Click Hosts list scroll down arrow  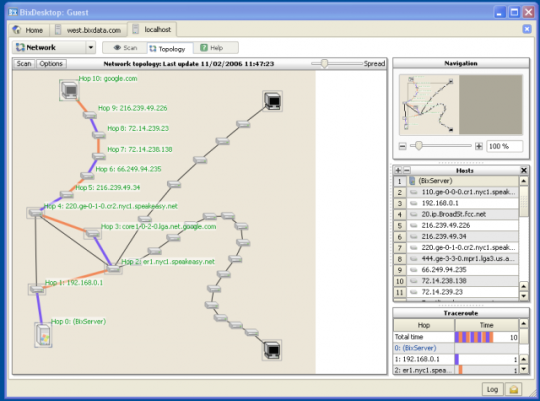click(524, 296)
